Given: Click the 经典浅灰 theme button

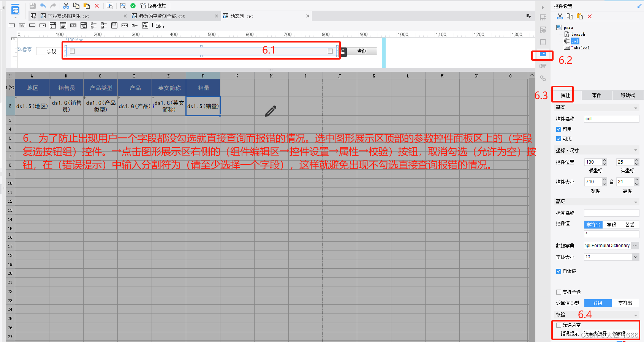Looking at the screenshot, I should pos(153,6).
